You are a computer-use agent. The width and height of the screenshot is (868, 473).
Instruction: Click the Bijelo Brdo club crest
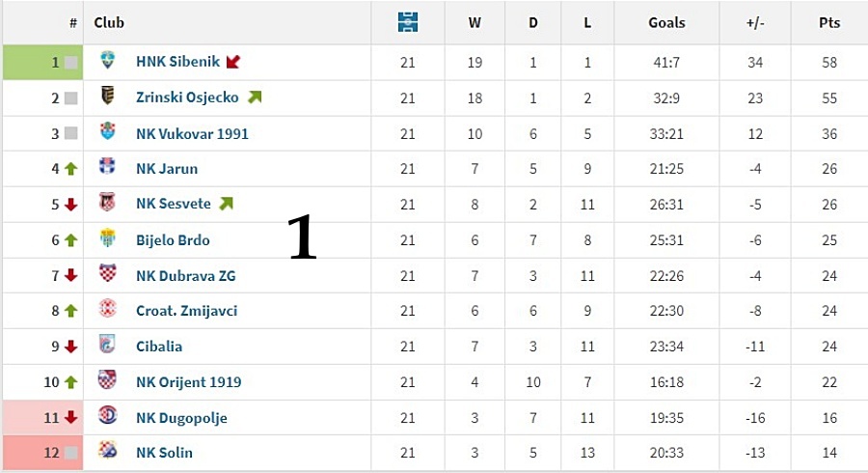click(107, 238)
